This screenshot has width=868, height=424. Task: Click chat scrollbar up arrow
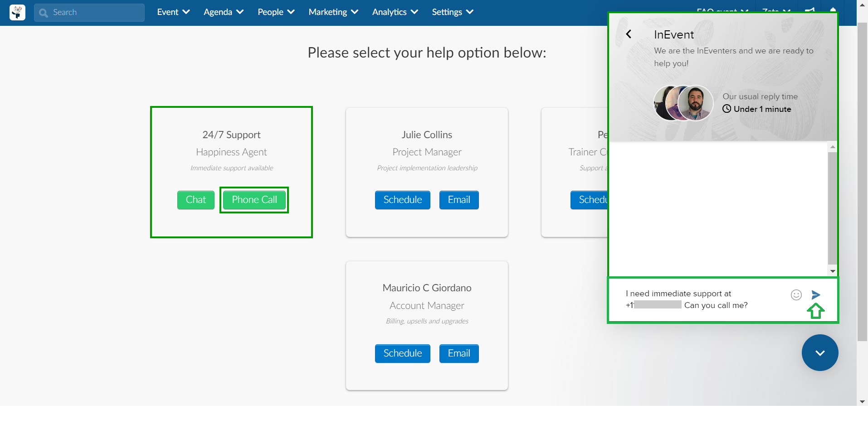click(833, 147)
